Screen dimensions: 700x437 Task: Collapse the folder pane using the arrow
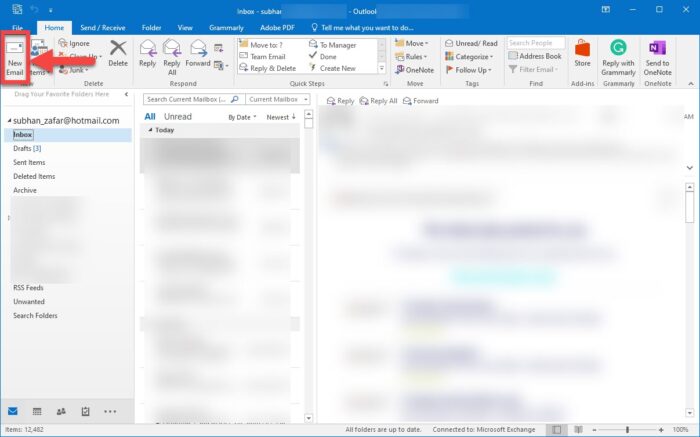(126, 94)
